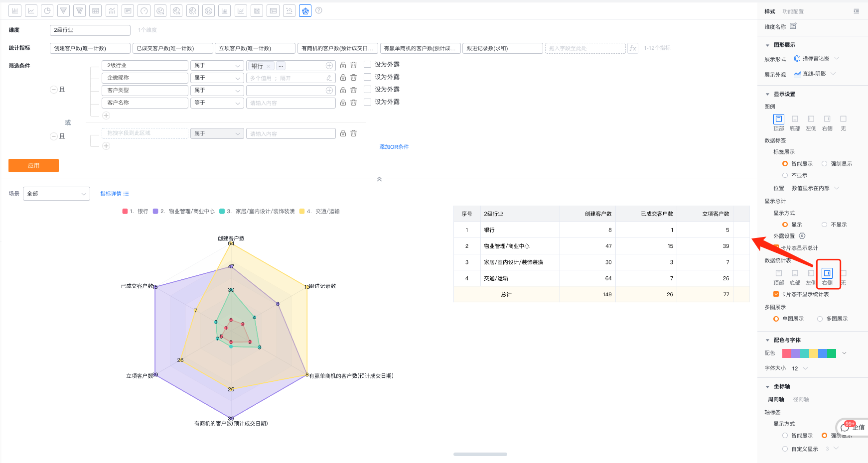Click the 客户名称 value input field

pos(291,103)
